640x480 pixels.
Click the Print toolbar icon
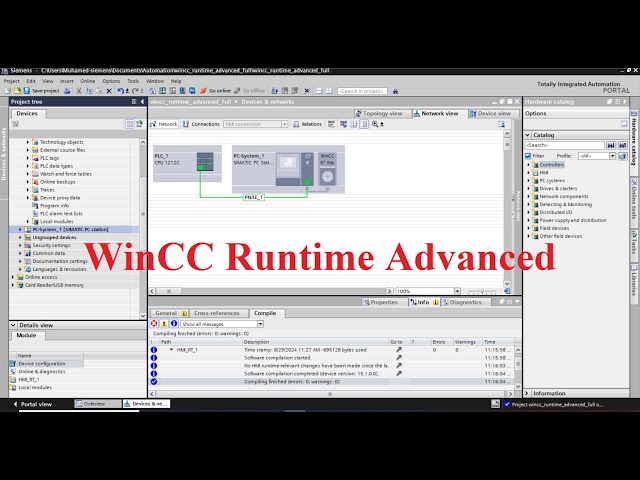pos(67,91)
